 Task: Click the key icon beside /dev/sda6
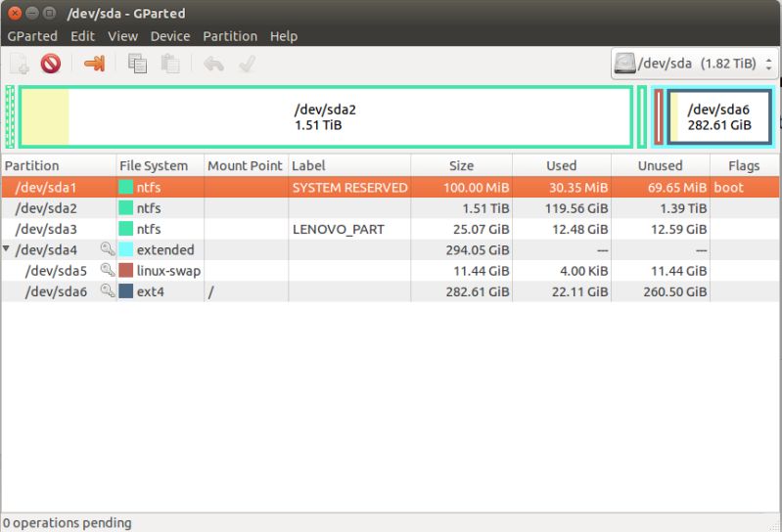pos(108,290)
